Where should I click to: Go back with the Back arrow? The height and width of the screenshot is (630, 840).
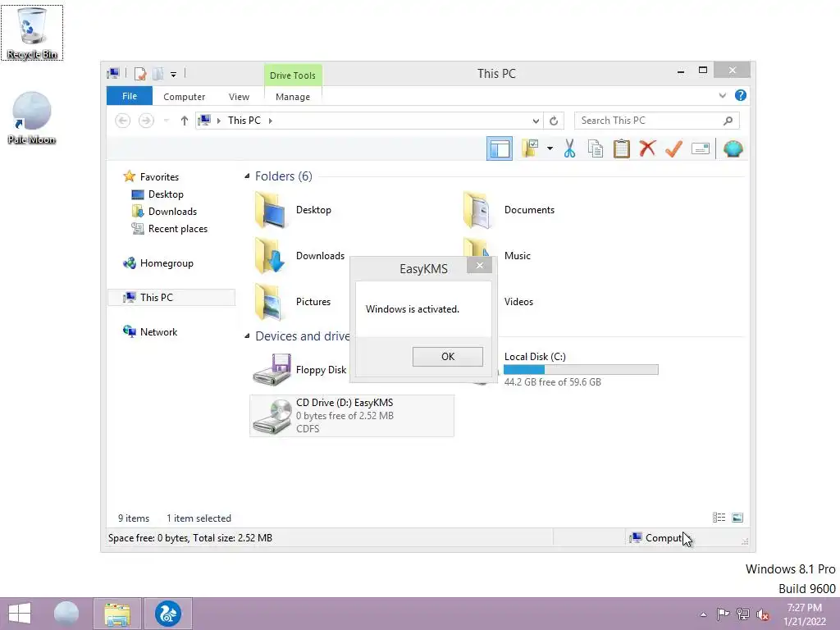coord(123,121)
